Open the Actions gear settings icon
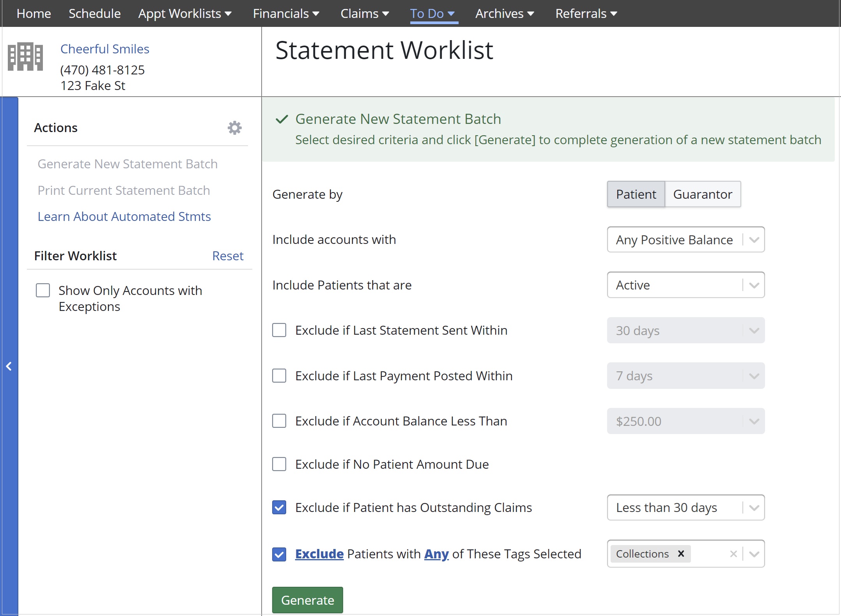The width and height of the screenshot is (841, 616). (x=234, y=128)
